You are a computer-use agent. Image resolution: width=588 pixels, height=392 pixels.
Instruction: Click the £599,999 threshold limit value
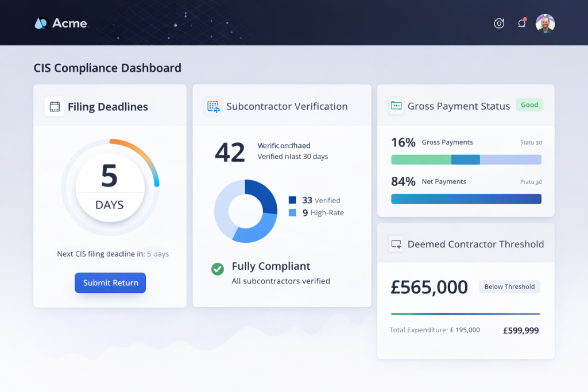[x=520, y=330]
